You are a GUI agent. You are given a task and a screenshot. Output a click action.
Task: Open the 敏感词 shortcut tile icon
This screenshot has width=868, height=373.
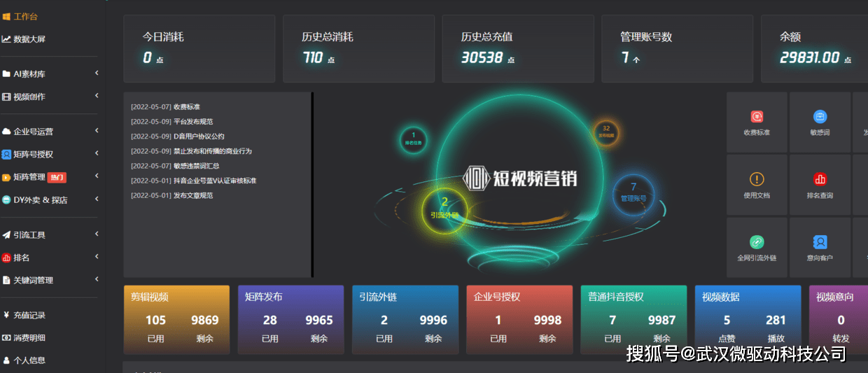[820, 117]
